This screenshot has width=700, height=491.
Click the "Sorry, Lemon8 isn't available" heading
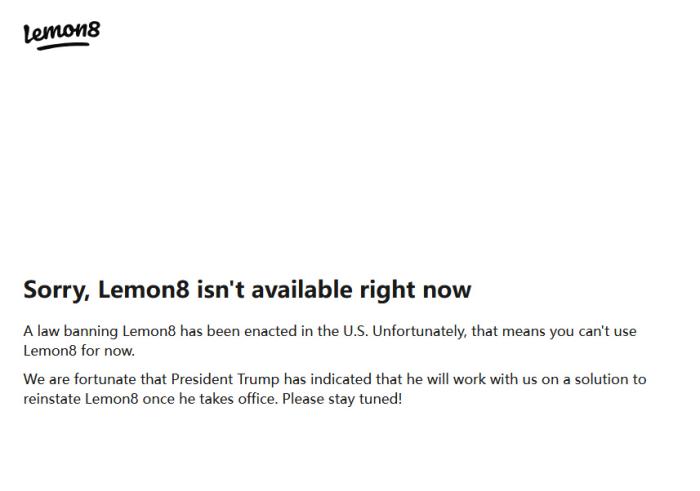(247, 290)
